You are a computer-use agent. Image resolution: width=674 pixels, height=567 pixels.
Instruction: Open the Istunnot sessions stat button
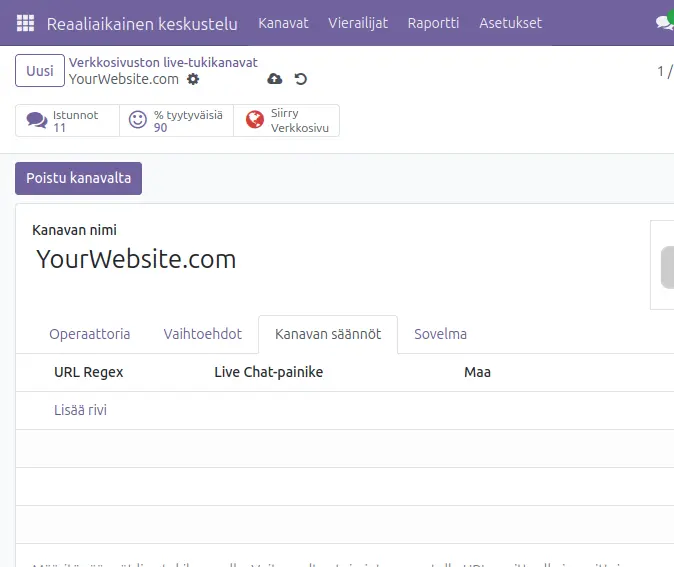67,121
